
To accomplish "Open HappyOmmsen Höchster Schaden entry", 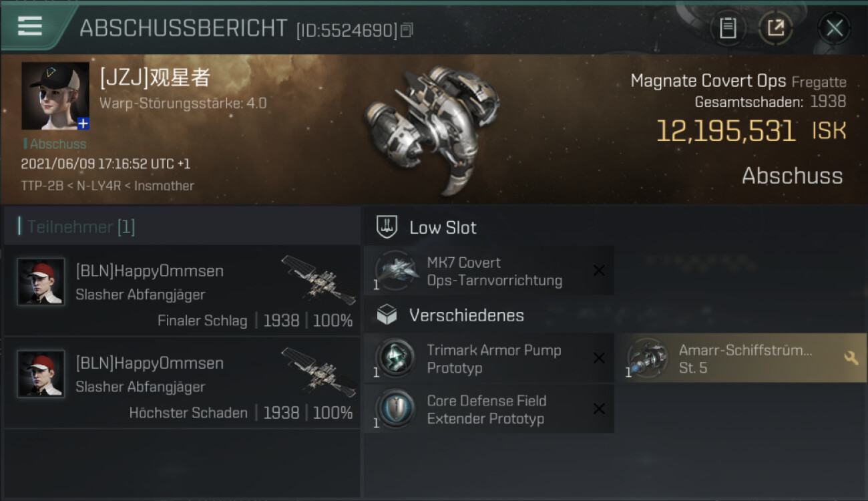I will (x=182, y=383).
